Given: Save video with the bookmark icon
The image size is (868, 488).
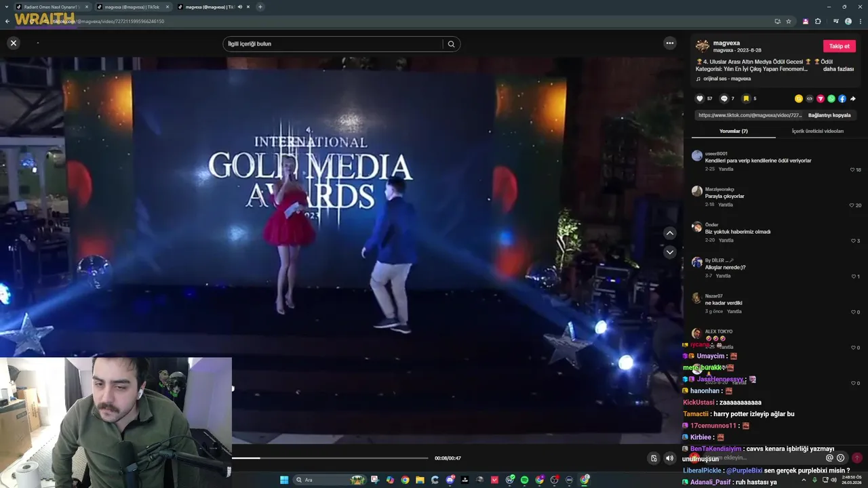Looking at the screenshot, I should click(746, 98).
